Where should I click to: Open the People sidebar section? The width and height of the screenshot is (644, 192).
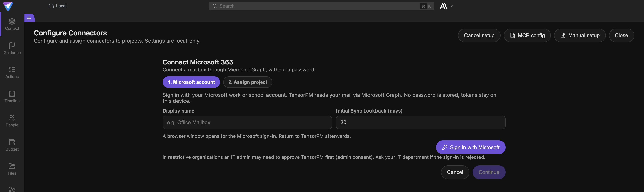[12, 121]
